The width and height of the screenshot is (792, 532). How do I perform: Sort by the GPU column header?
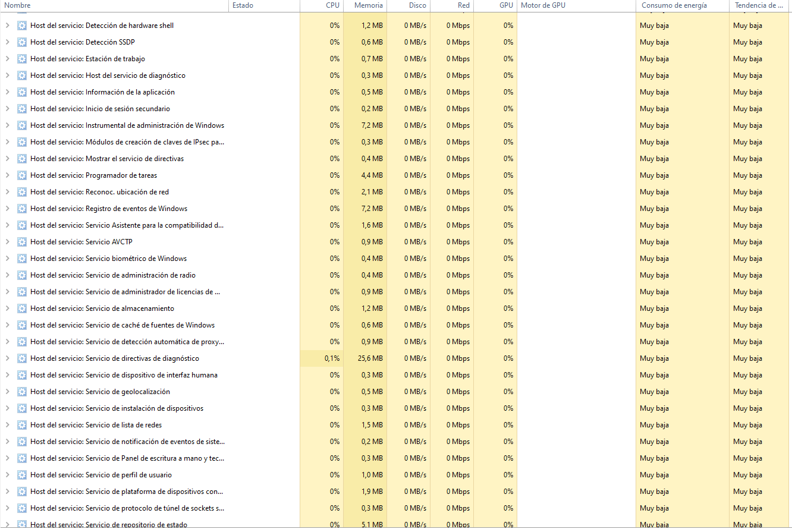click(495, 5)
